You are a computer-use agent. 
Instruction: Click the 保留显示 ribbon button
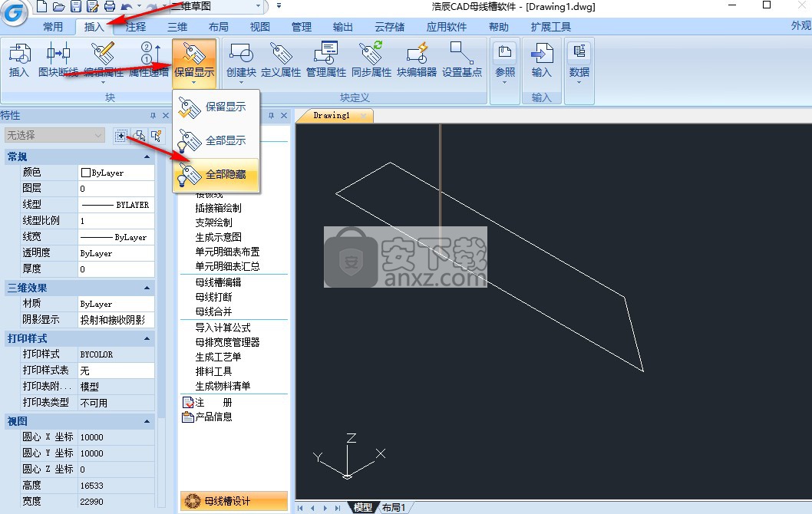[194, 63]
